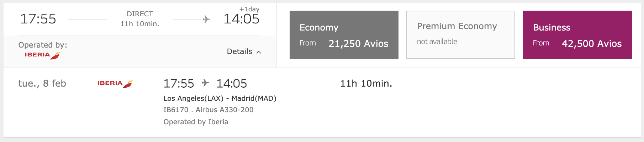
Task: Click the DIRECT flight label
Action: point(140,14)
